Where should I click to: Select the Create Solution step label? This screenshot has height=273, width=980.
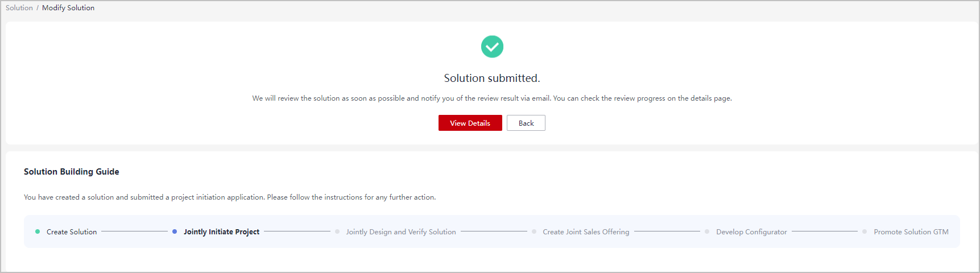click(72, 232)
